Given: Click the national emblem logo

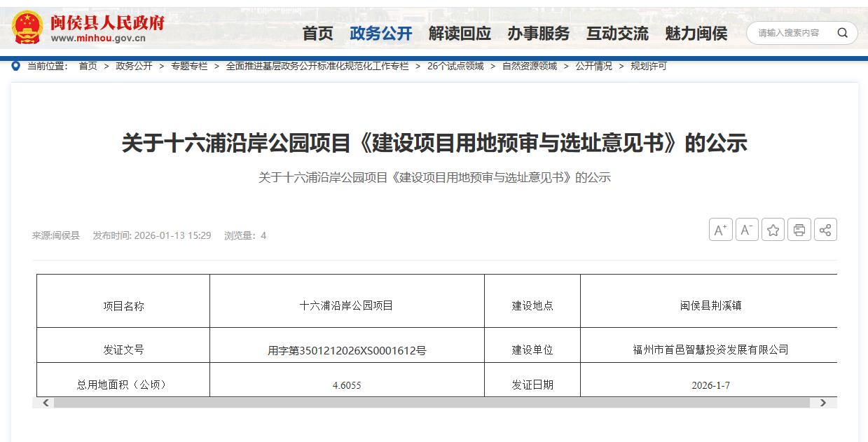Looking at the screenshot, I should coord(27,28).
